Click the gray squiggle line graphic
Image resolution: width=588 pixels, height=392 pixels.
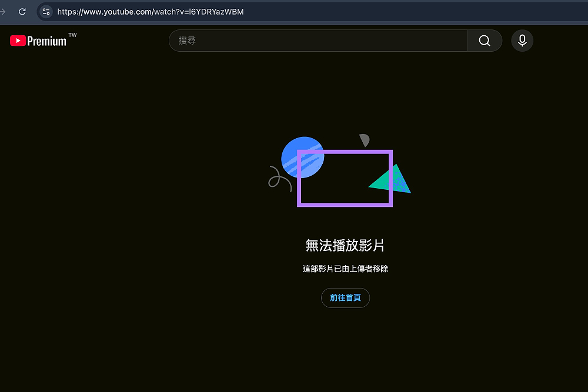pyautogui.click(x=278, y=179)
